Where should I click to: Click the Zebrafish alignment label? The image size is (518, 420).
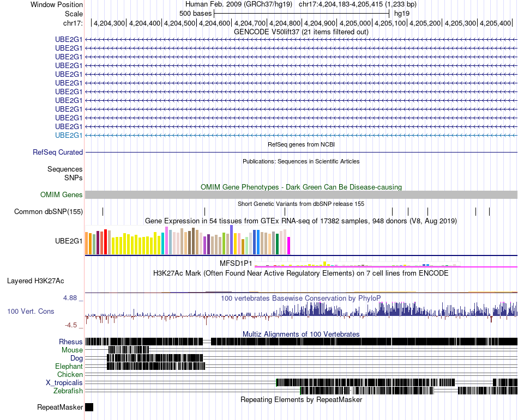point(68,391)
